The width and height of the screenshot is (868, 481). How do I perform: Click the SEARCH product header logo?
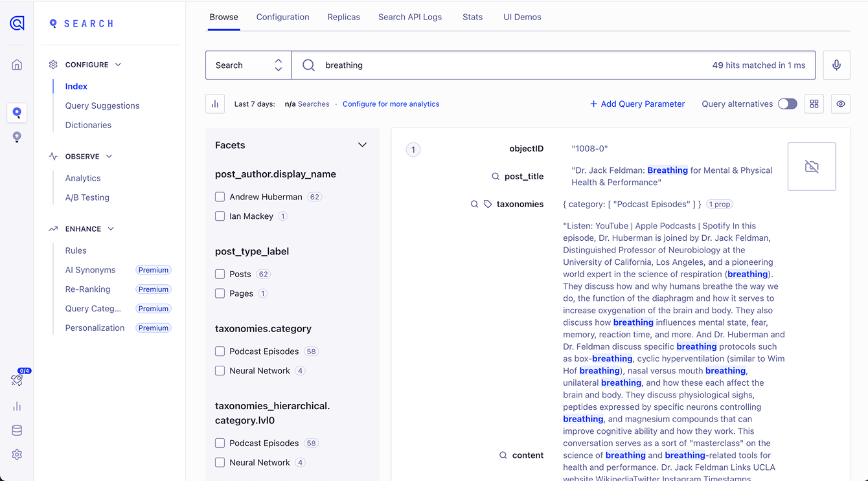point(82,23)
